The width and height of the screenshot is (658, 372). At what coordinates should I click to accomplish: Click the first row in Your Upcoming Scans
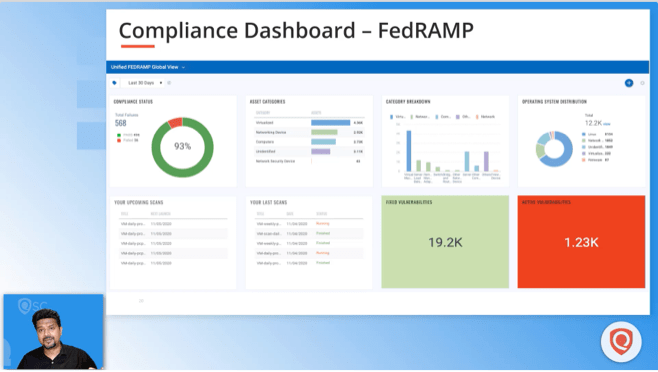pyautogui.click(x=173, y=224)
